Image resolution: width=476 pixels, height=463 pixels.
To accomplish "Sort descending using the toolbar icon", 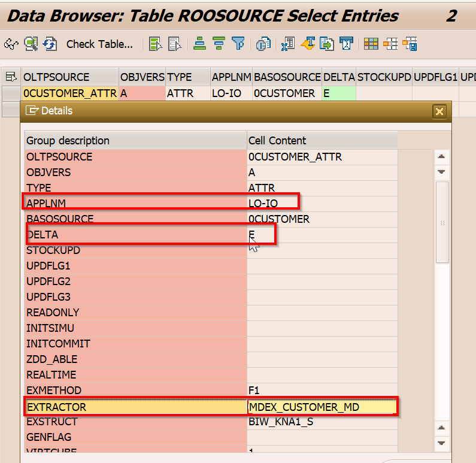I will coord(219,43).
